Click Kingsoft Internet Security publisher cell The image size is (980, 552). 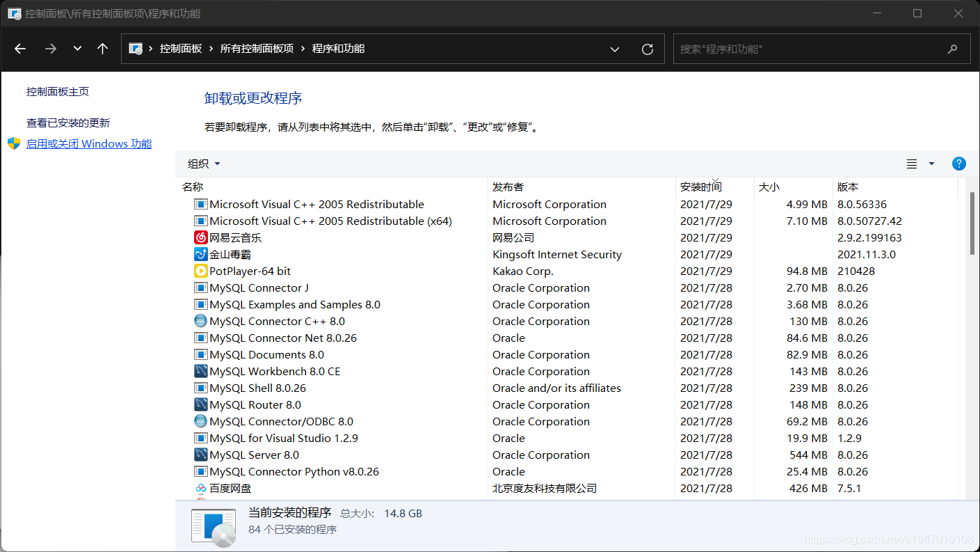557,255
